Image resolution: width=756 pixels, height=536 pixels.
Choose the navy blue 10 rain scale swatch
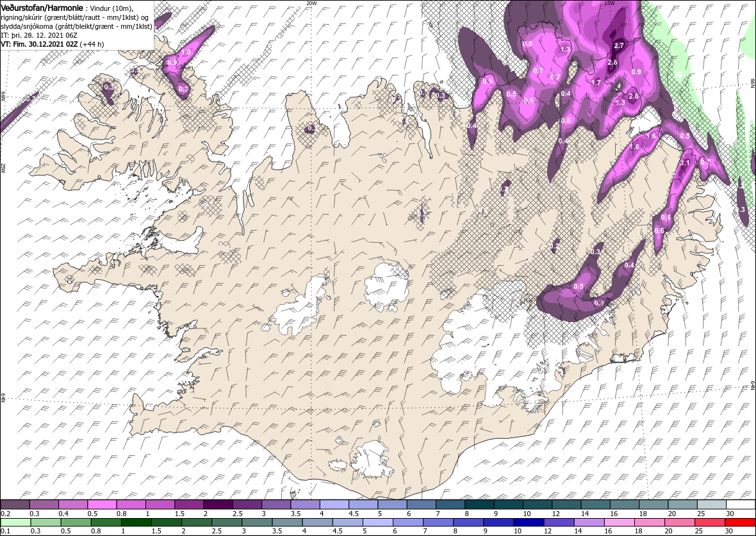pyautogui.click(x=529, y=523)
